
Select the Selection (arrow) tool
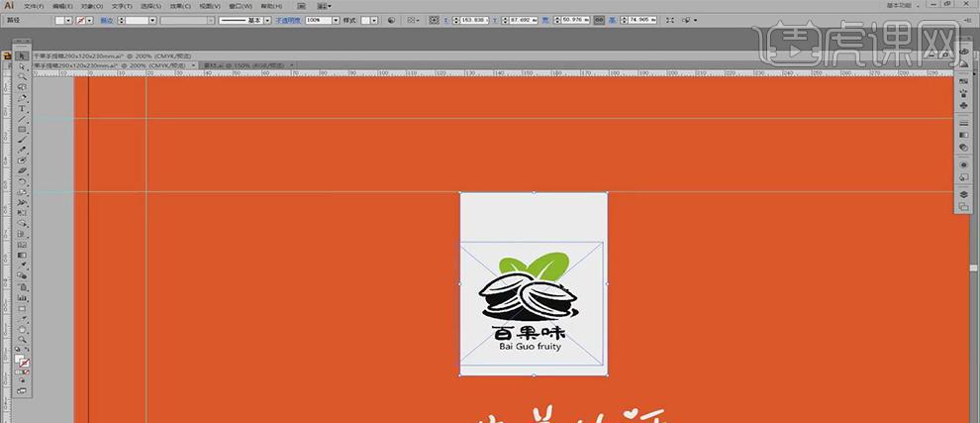[x=22, y=55]
